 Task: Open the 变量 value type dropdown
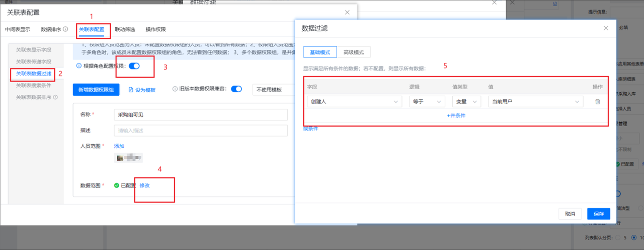(466, 102)
